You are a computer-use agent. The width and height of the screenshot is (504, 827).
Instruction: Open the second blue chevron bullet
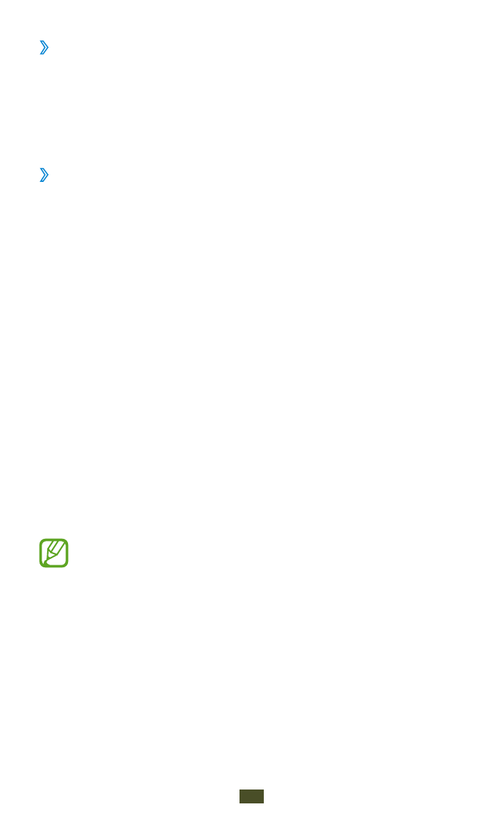tap(44, 175)
